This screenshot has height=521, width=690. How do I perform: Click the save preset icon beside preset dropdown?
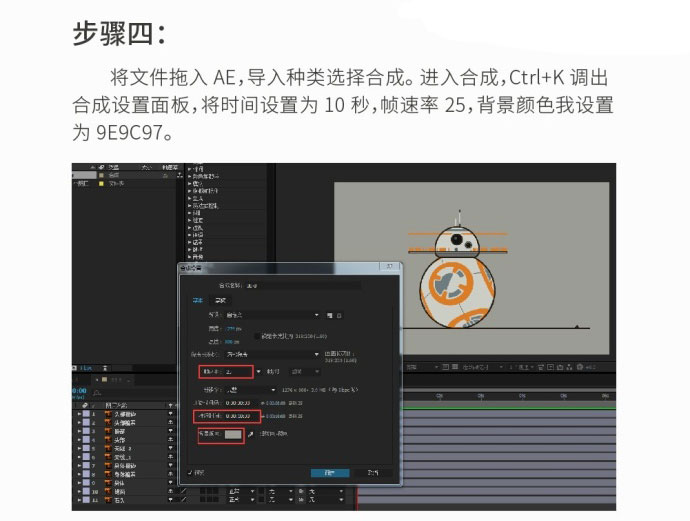pyautogui.click(x=330, y=316)
